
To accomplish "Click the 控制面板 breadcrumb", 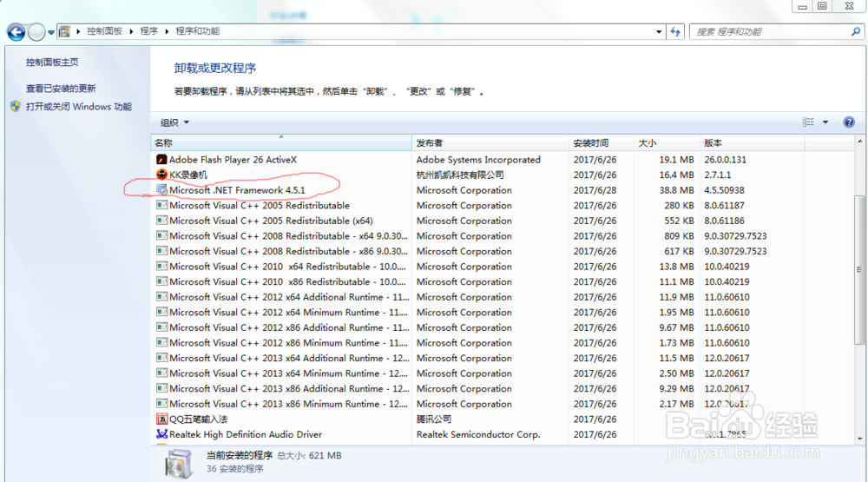I will click(x=105, y=31).
